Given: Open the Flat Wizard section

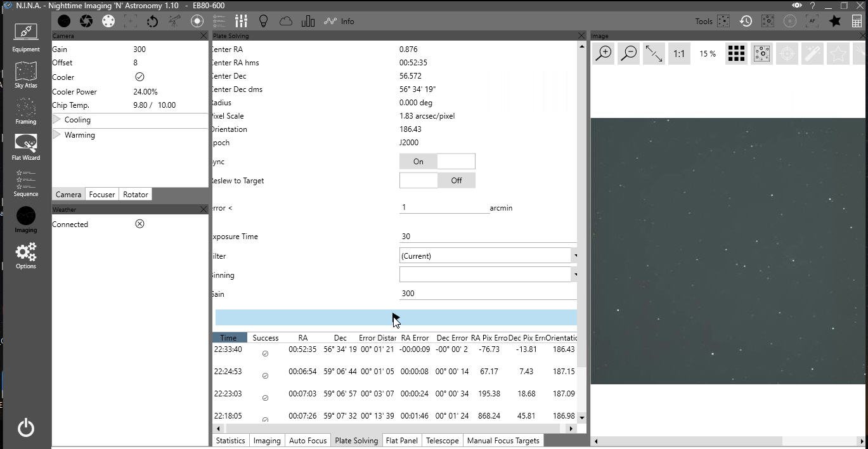Looking at the screenshot, I should 25,146.
